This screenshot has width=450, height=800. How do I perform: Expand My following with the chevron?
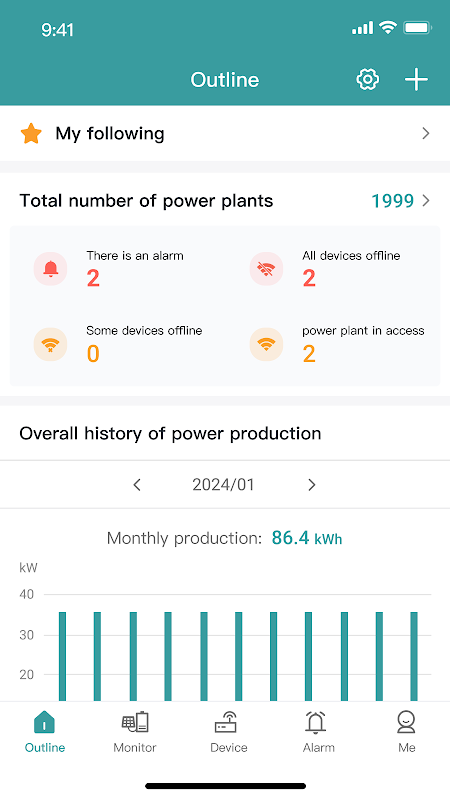(x=426, y=134)
